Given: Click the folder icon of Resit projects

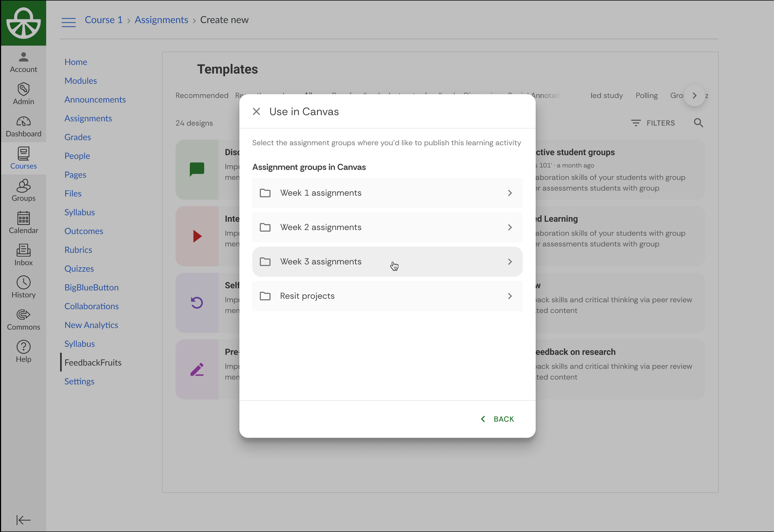Looking at the screenshot, I should (x=265, y=296).
